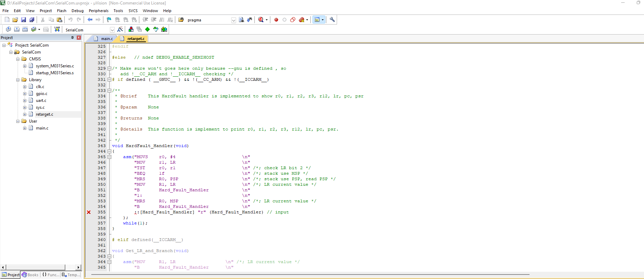Start debug session magnifier icon
This screenshot has width=644, height=279.
261,20
